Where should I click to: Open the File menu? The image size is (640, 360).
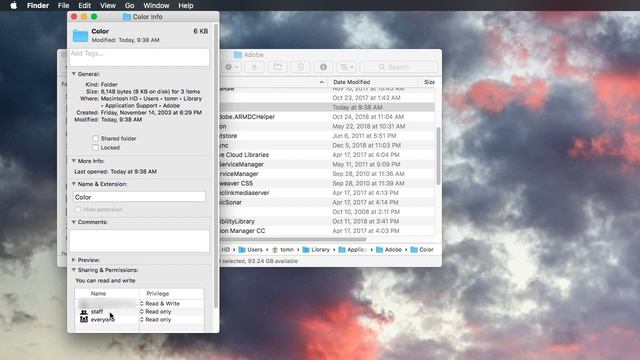63,5
